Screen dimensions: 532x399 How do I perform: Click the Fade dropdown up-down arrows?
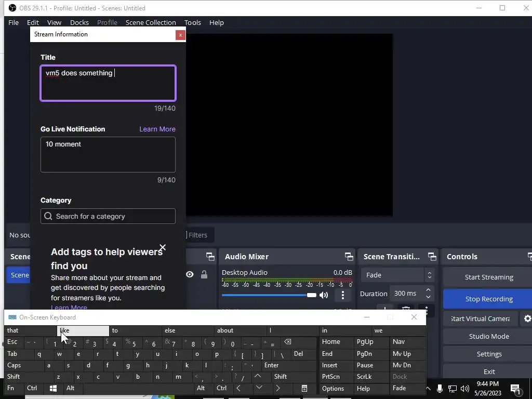(430, 275)
